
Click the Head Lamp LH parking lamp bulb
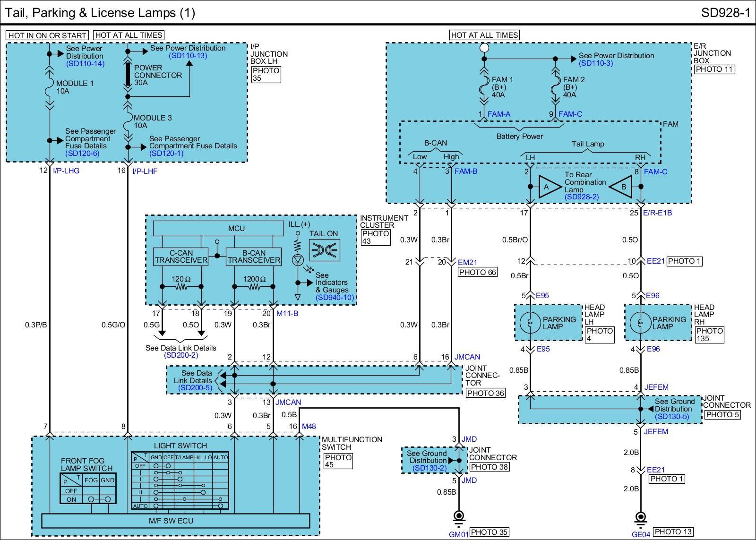[x=530, y=323]
